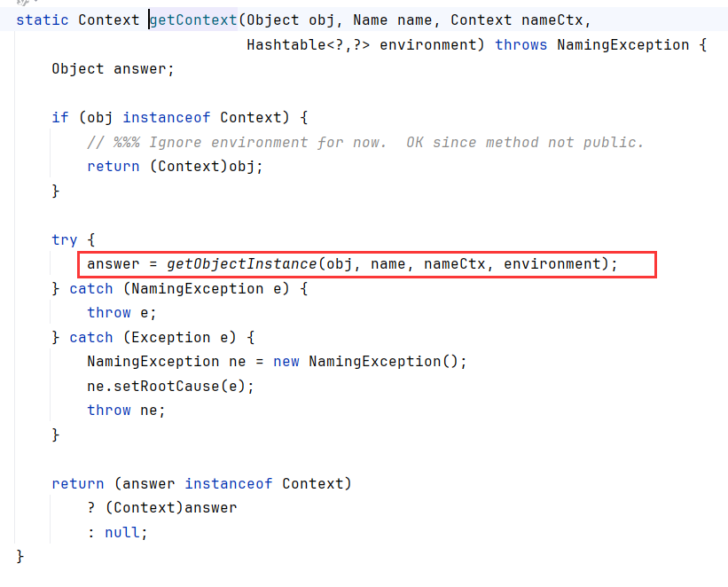Image resolution: width=728 pixels, height=587 pixels.
Task: Click 'throws' keyword on signature line
Action: tap(521, 44)
